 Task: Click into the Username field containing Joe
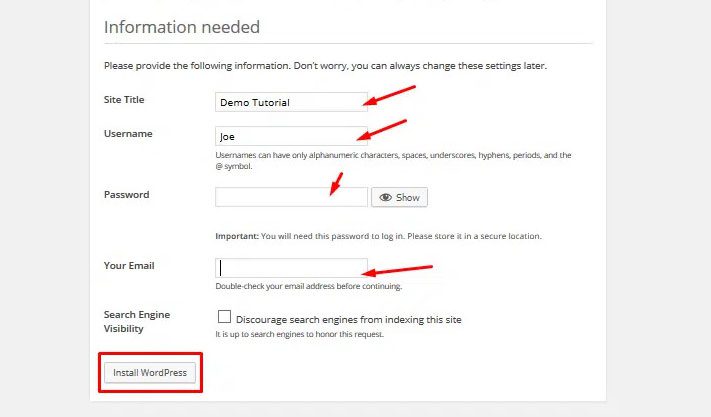pyautogui.click(x=290, y=136)
